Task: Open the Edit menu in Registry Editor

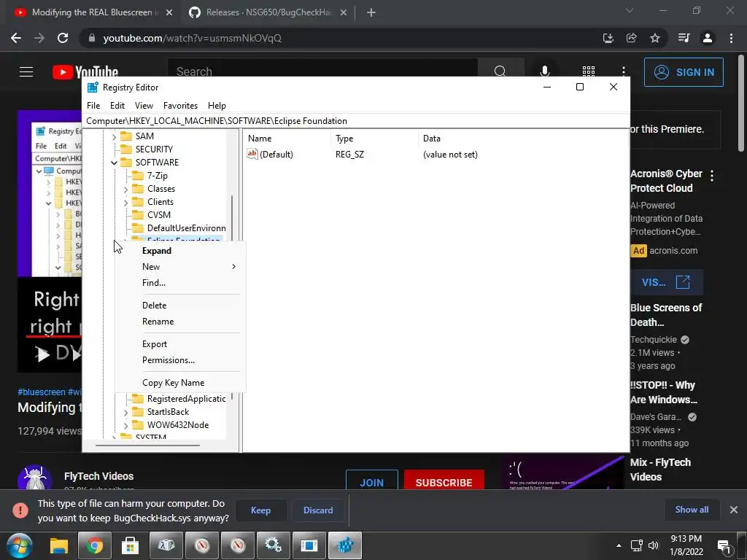Action: pos(117,106)
